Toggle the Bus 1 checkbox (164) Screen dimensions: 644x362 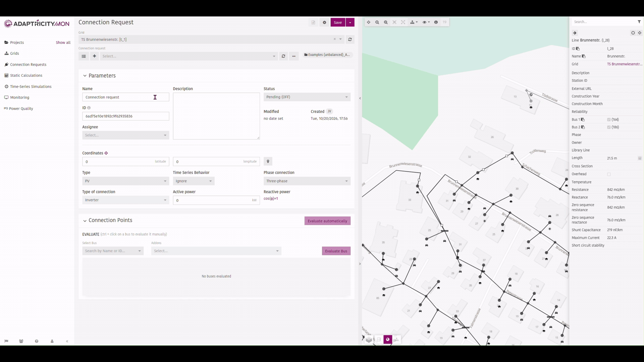(609, 120)
